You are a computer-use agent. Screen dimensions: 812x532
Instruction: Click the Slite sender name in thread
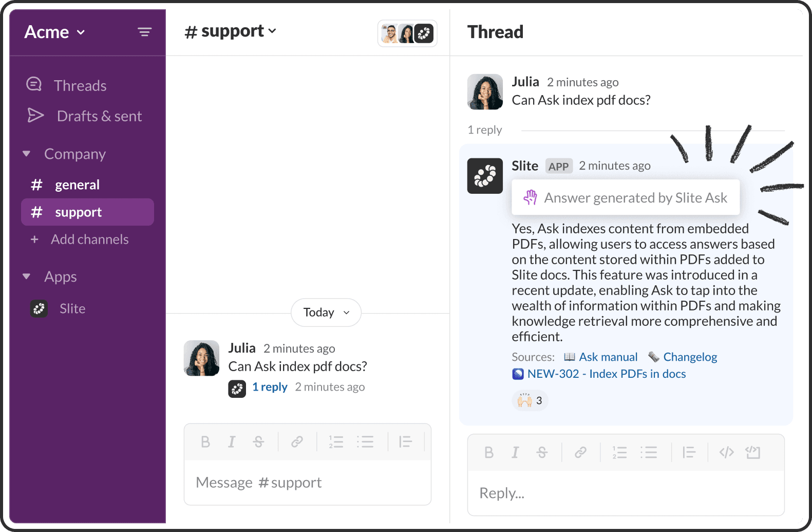point(525,166)
